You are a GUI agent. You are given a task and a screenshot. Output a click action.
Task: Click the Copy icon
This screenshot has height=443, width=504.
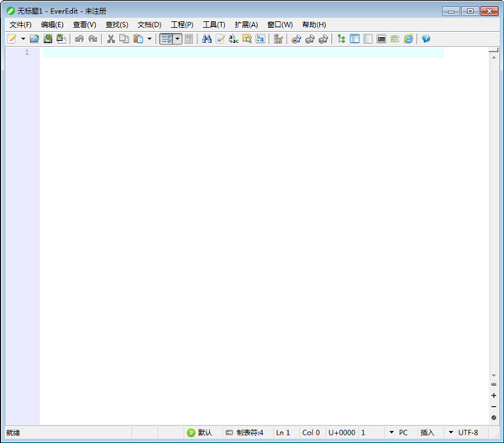(x=124, y=39)
